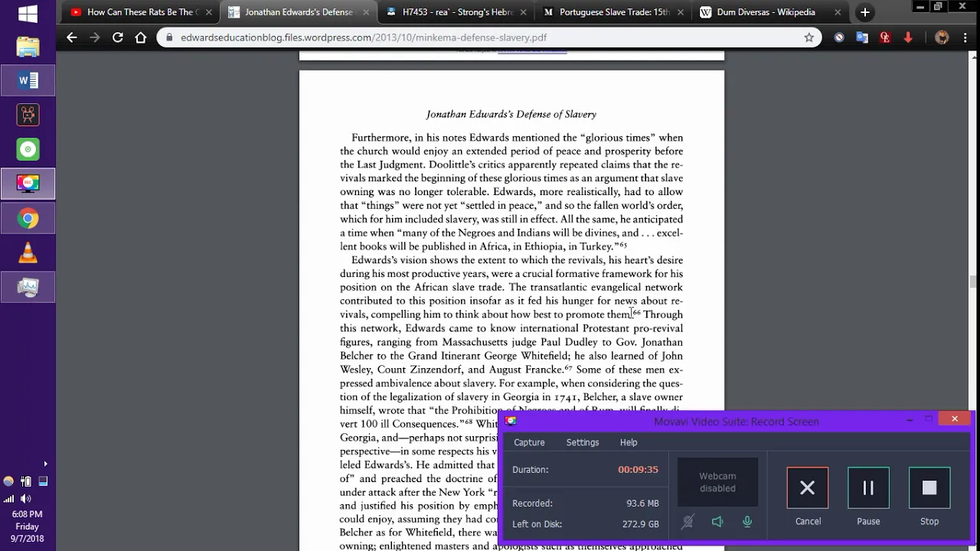The width and height of the screenshot is (980, 551).
Task: Open the Chrome three-dot menu
Action: 965,37
